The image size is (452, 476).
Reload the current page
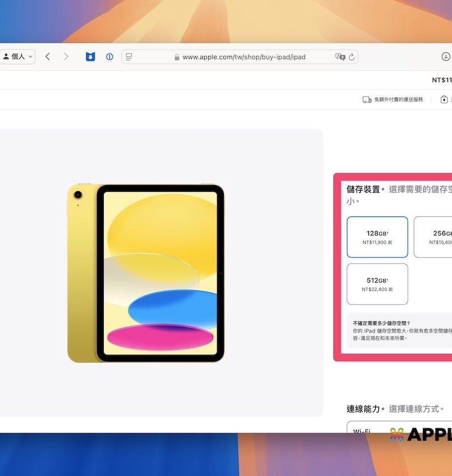[352, 57]
